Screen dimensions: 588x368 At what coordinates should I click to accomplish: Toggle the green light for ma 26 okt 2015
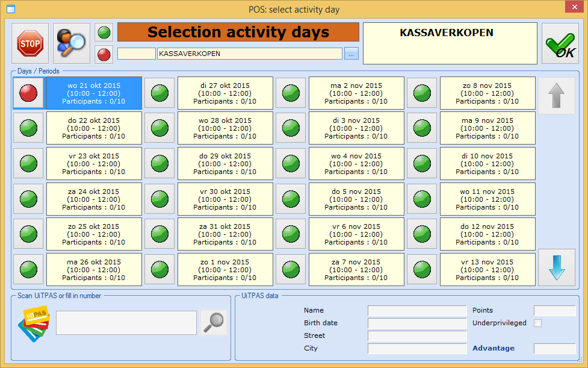28,269
